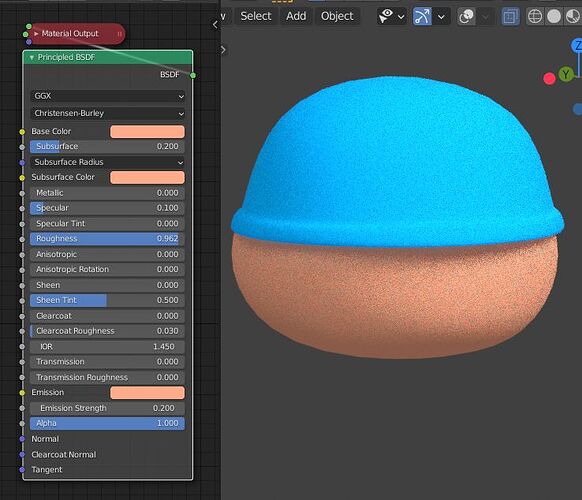The image size is (582, 500).
Task: Open the Object menu
Action: 337,16
